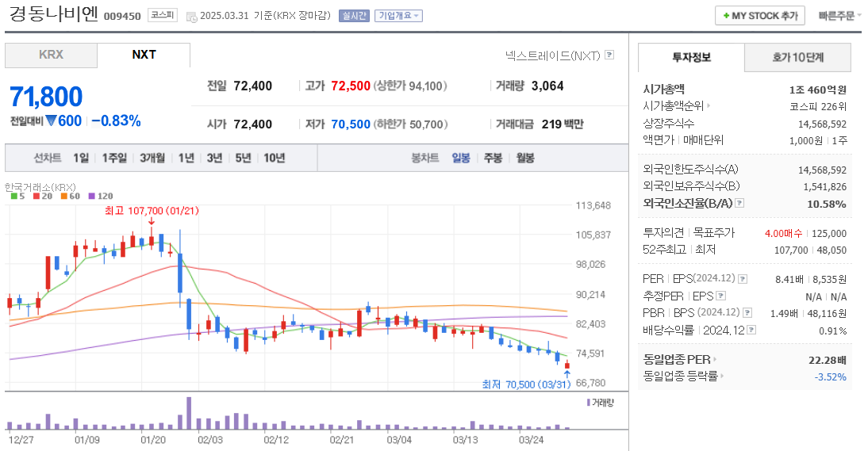
Task: Click the target price 125,000
Action: (x=829, y=234)
